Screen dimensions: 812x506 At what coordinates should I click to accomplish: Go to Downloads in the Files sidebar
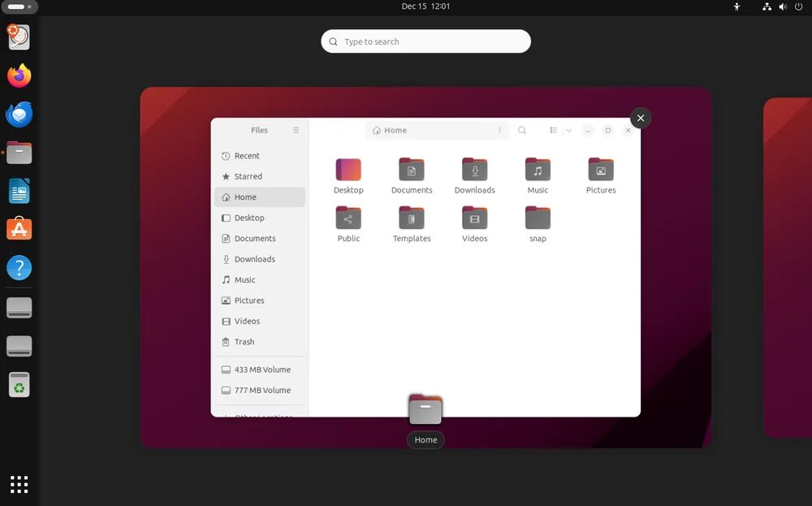coord(260,259)
